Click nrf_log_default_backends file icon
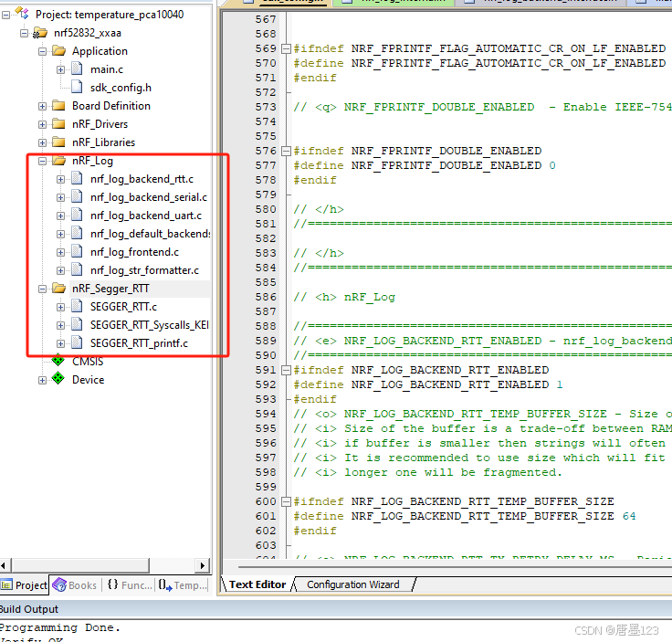 point(77,233)
